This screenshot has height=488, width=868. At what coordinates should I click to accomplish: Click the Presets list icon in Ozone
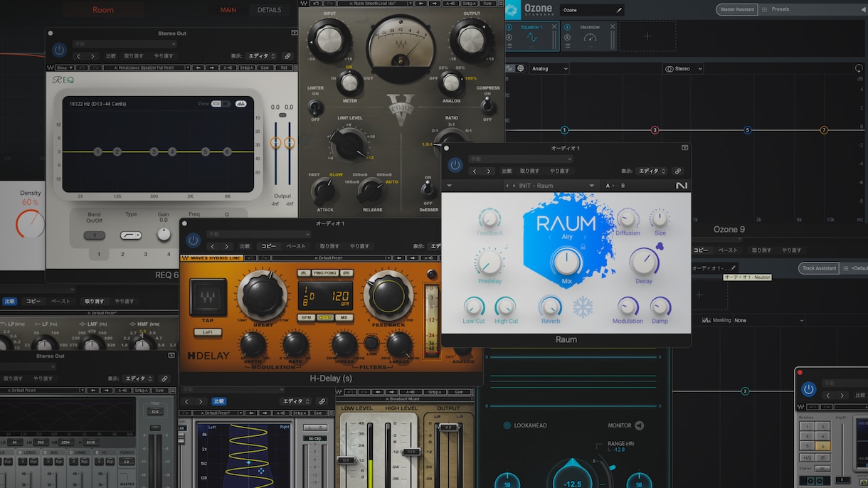pyautogui.click(x=765, y=9)
